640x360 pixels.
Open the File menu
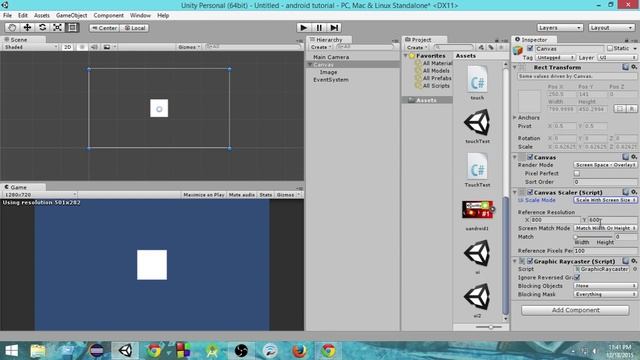click(7, 16)
